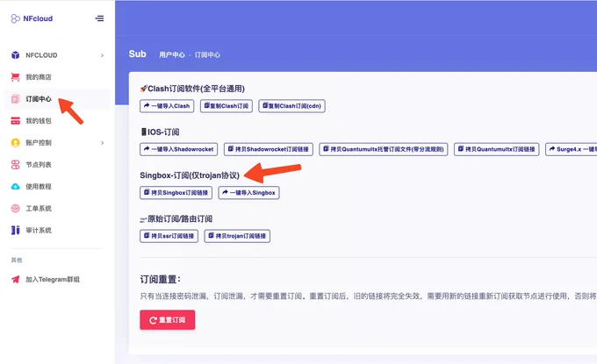Click Singbox-订阅(仅trojan协议) heading
This screenshot has height=364, width=597.
click(190, 175)
